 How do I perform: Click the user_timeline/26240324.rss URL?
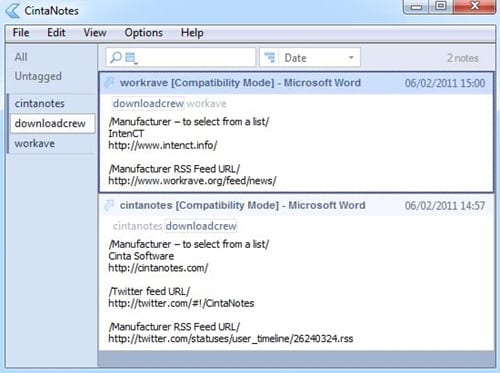[x=231, y=339]
